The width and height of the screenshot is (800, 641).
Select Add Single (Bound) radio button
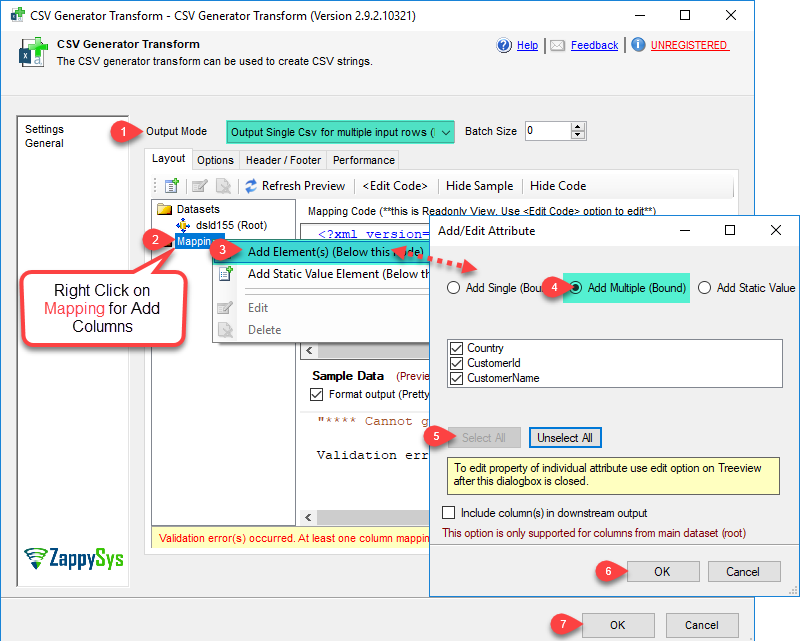coord(453,288)
